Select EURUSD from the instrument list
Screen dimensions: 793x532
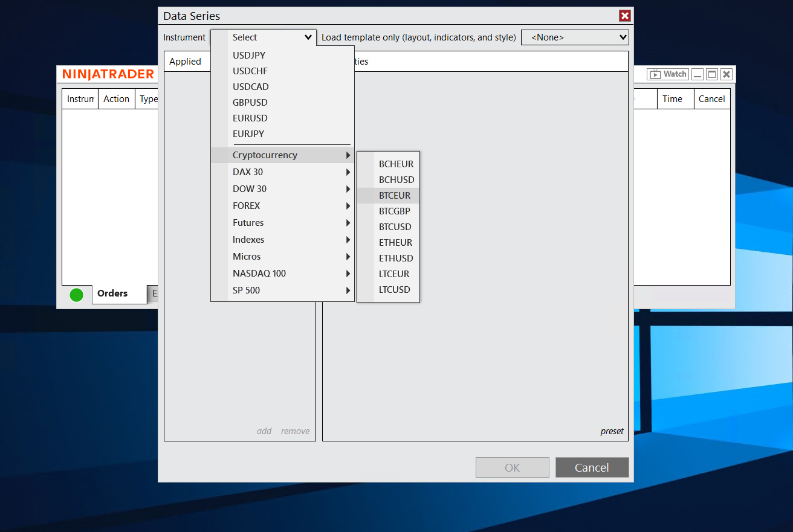coord(250,118)
